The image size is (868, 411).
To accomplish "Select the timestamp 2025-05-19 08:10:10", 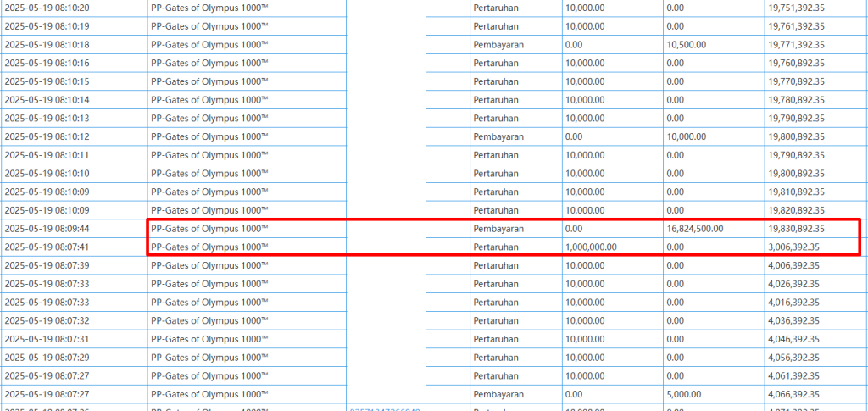I will click(47, 174).
